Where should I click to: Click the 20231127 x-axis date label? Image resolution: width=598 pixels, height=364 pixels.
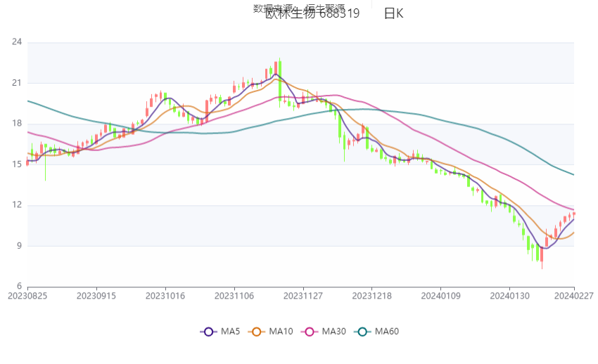[x=304, y=297]
